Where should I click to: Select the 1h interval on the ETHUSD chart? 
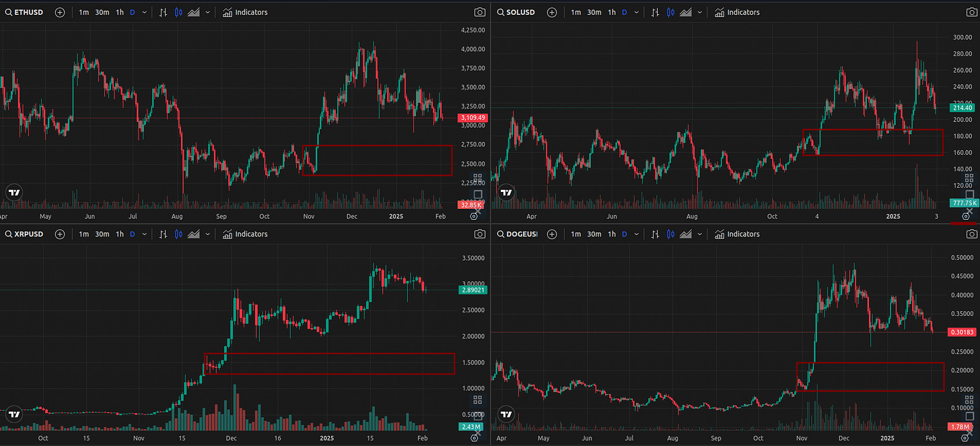120,12
